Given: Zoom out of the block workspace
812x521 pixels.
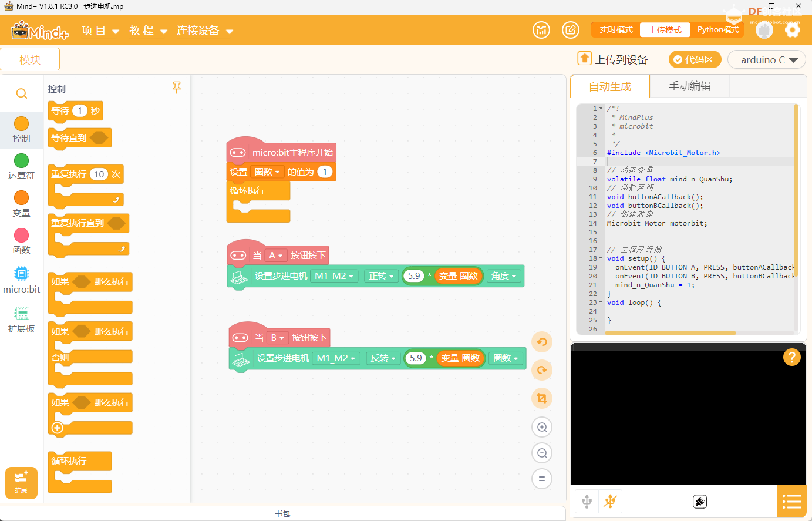Looking at the screenshot, I should point(541,453).
